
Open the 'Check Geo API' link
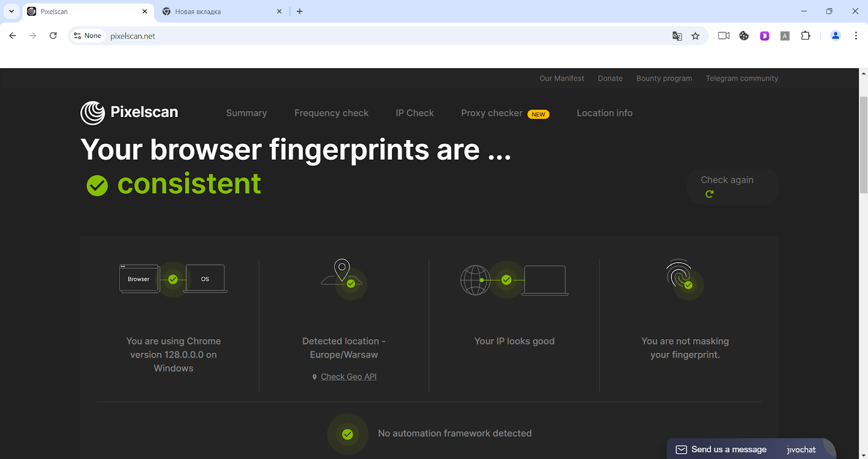[x=348, y=377]
